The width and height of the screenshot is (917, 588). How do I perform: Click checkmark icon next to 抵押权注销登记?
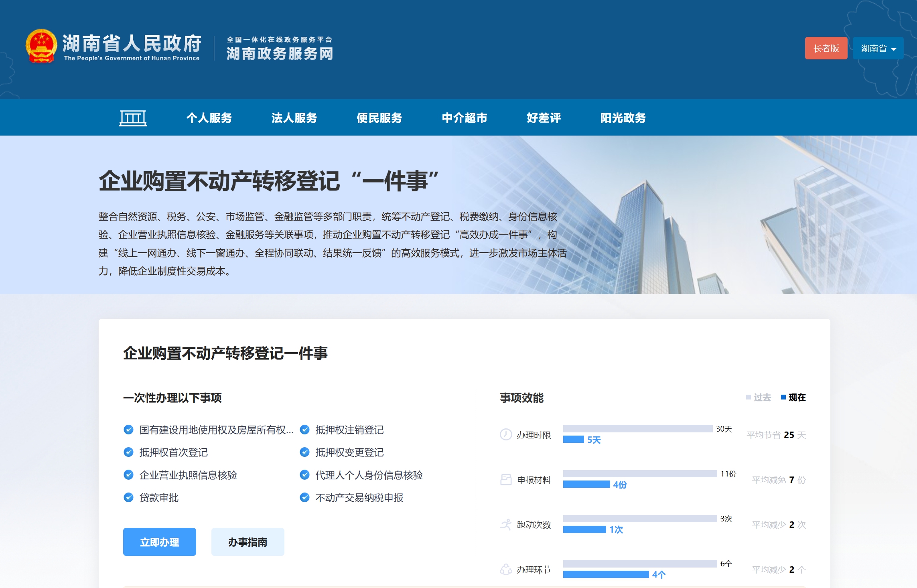point(305,430)
